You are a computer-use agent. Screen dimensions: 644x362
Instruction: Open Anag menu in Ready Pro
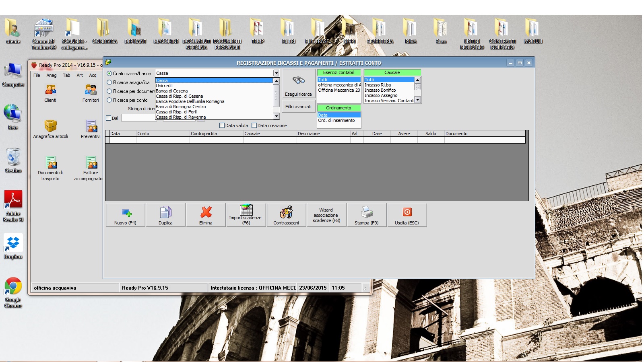coord(52,75)
